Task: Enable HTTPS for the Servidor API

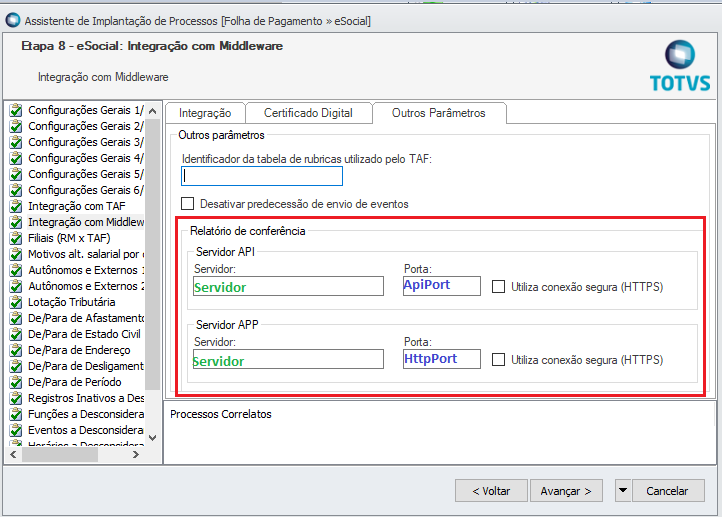Action: click(x=498, y=286)
